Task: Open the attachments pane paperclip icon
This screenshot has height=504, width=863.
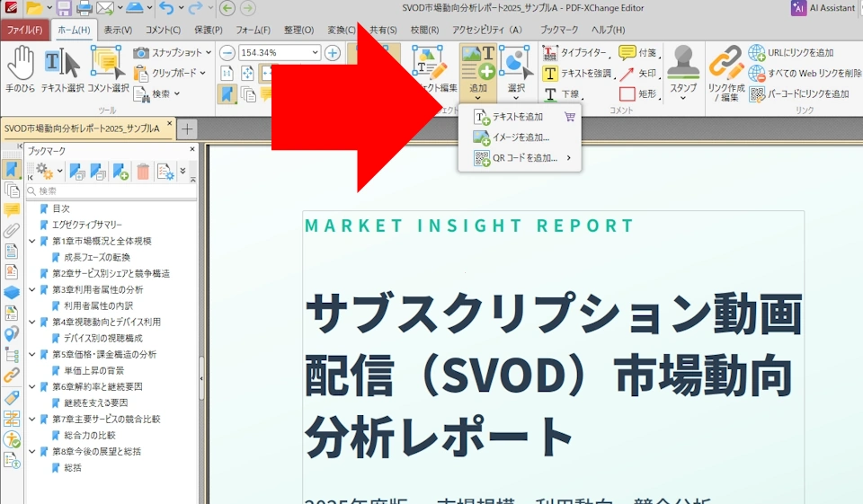Action: pyautogui.click(x=12, y=231)
